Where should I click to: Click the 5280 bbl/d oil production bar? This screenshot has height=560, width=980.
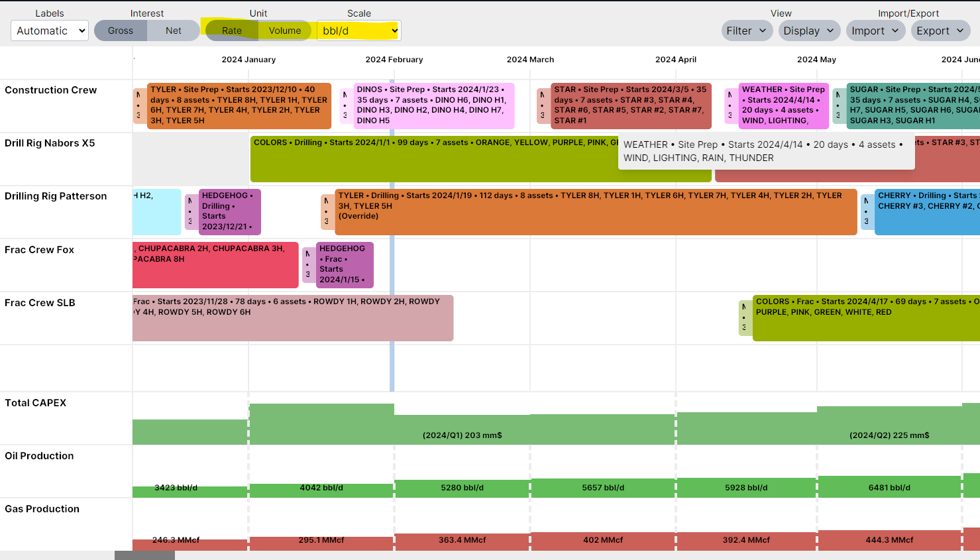pos(462,488)
